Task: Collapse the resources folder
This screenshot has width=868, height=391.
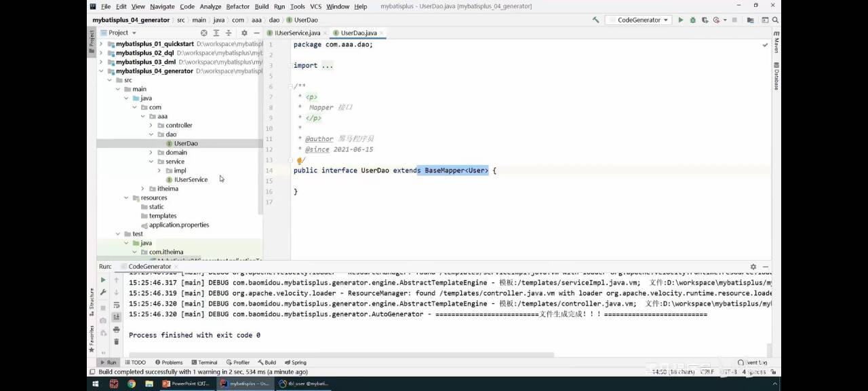Action: coord(126,198)
